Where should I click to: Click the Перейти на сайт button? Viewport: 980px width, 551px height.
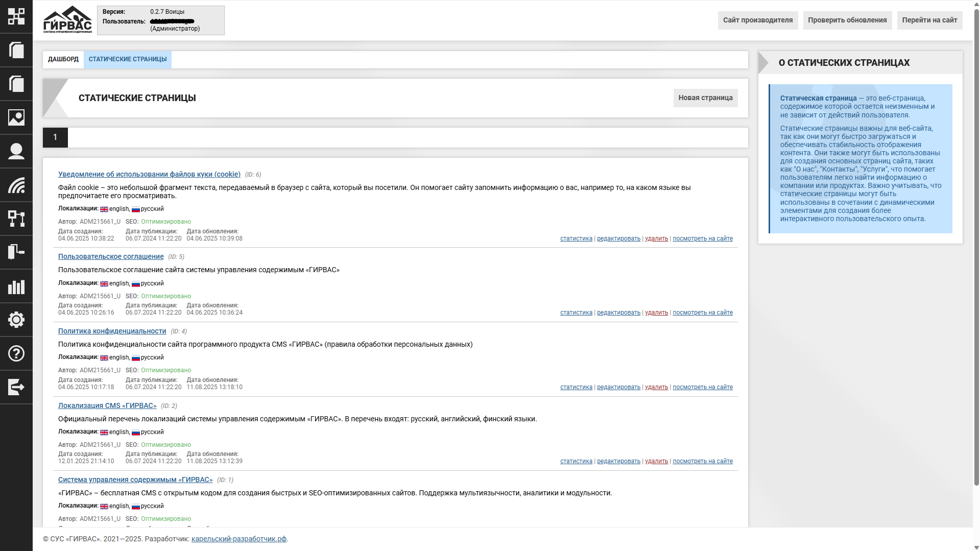click(929, 20)
